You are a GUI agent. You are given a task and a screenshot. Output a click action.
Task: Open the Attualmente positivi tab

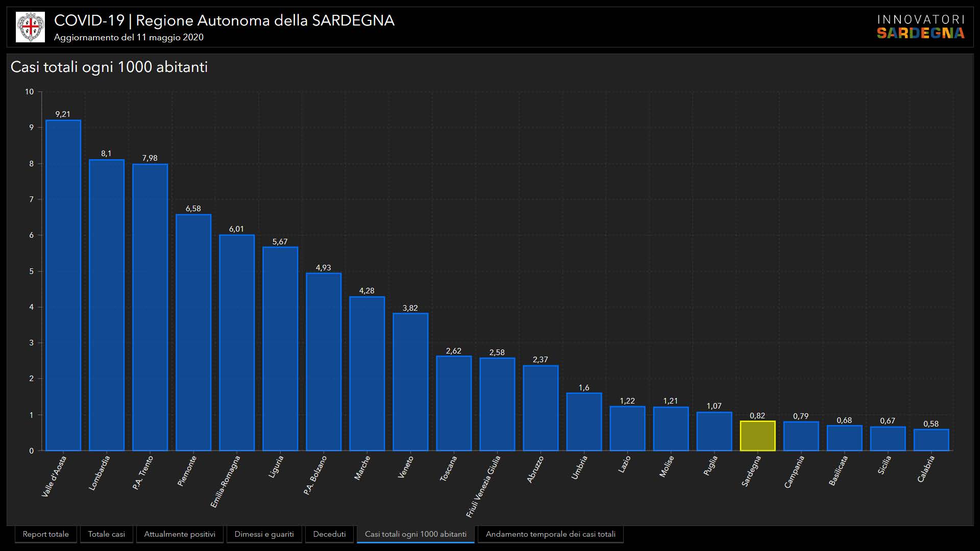tap(180, 534)
